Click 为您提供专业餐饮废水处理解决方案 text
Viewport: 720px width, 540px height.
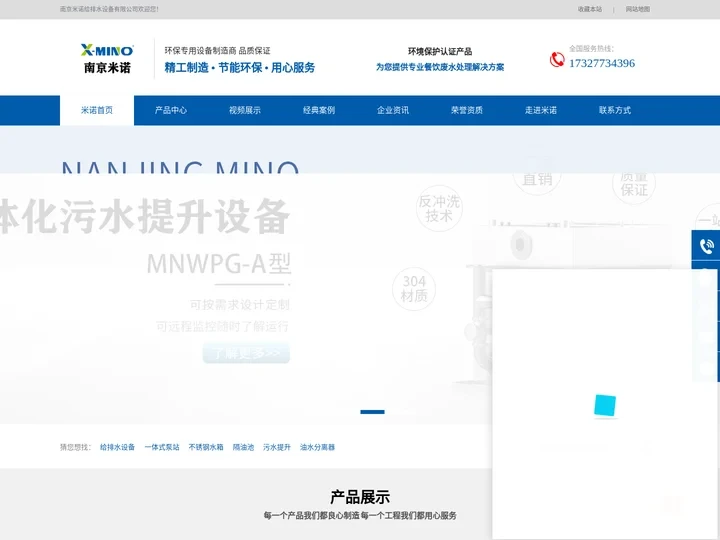(440, 67)
